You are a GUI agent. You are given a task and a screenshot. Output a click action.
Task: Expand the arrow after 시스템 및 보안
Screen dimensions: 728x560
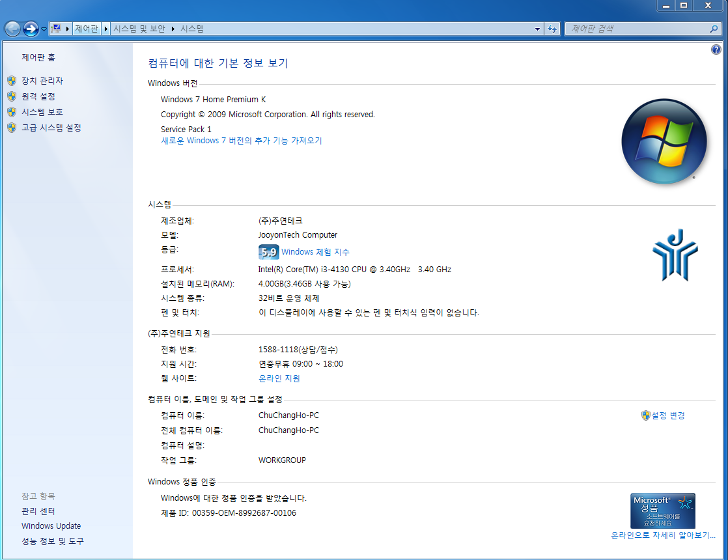point(173,29)
